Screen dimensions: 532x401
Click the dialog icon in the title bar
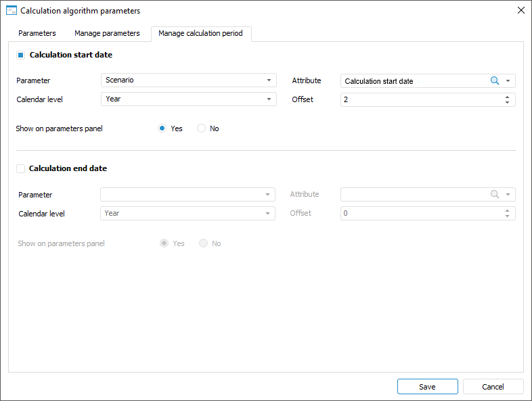[11, 10]
